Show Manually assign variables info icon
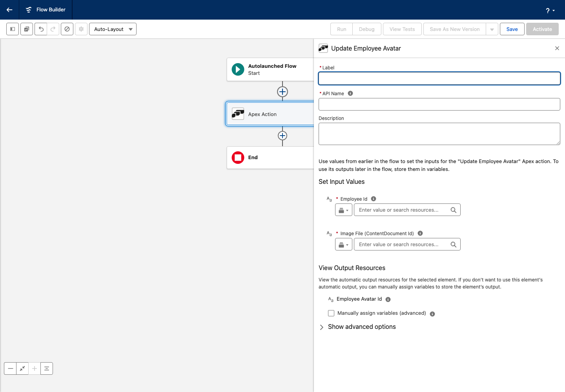The width and height of the screenshot is (565, 392). (x=432, y=314)
